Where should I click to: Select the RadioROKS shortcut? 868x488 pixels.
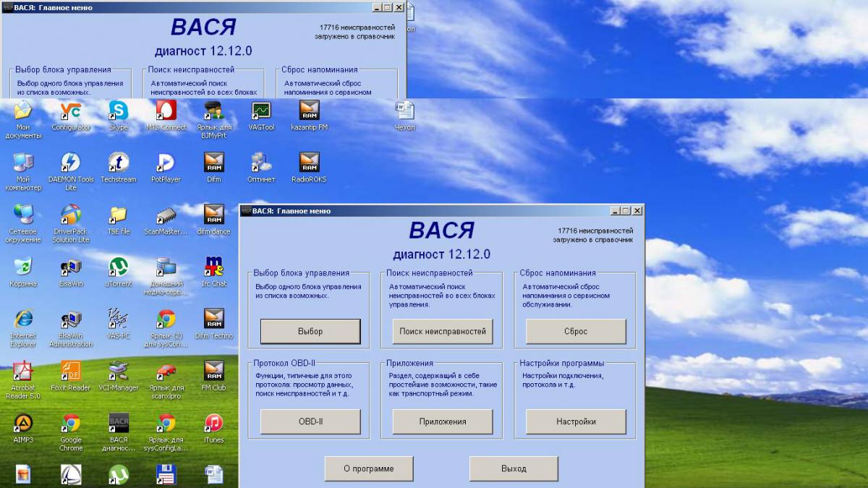click(x=310, y=167)
